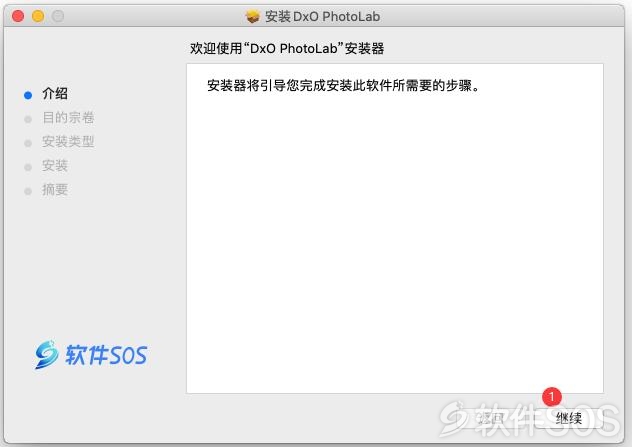Select the 安装 step in sidebar
Screen dimensions: 632x447
point(55,166)
